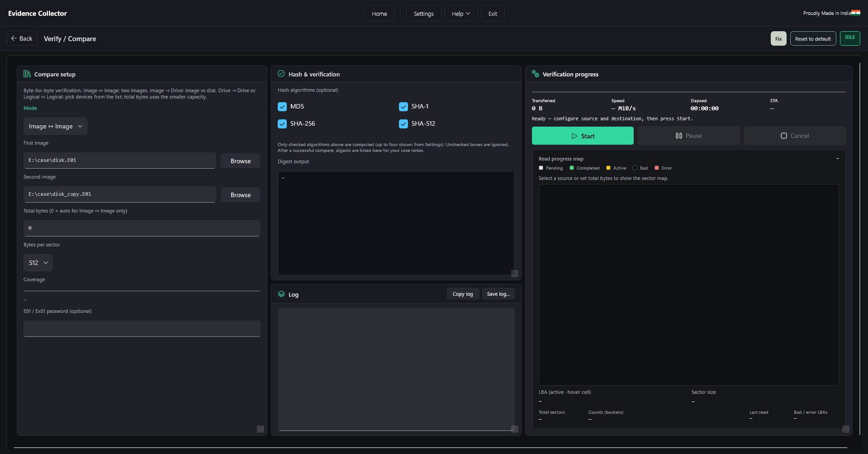Collapse the Read progress map section

click(838, 159)
